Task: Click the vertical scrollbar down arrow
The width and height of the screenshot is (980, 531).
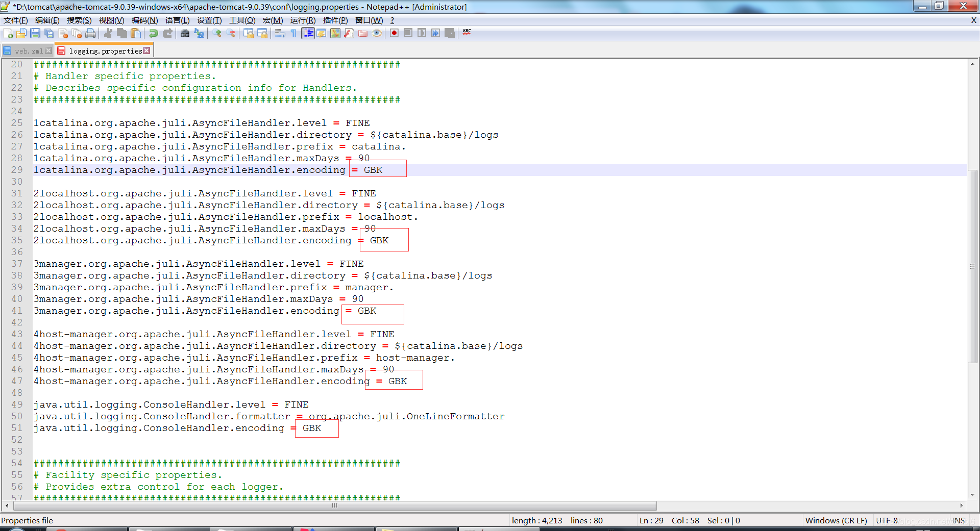Action: click(x=972, y=495)
